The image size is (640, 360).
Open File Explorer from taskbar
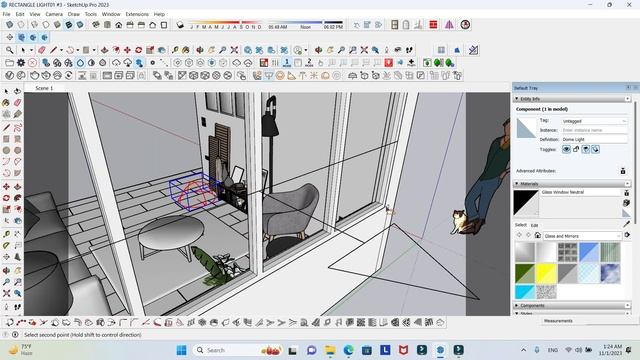click(x=330, y=350)
